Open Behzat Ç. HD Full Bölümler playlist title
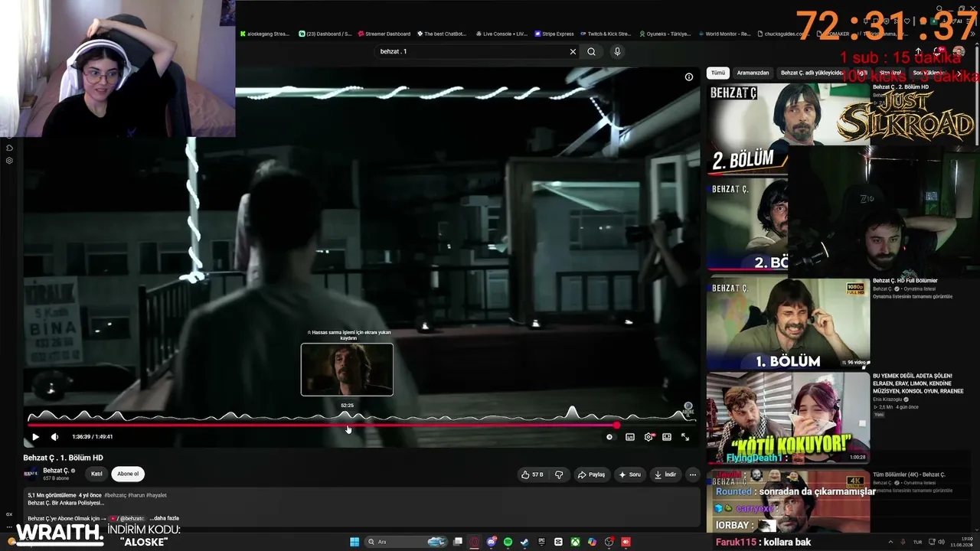The width and height of the screenshot is (980, 551). 905,281
